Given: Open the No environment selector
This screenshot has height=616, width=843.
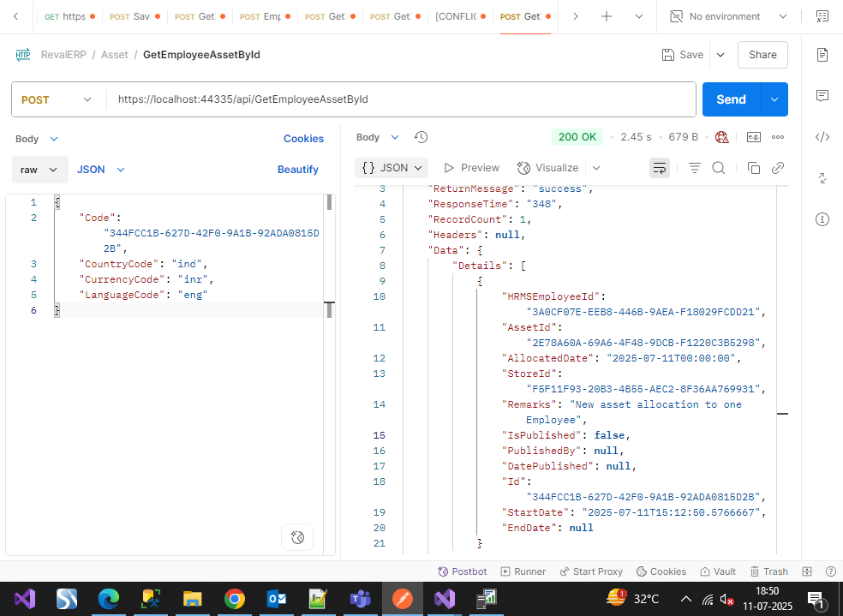Looking at the screenshot, I should (725, 16).
